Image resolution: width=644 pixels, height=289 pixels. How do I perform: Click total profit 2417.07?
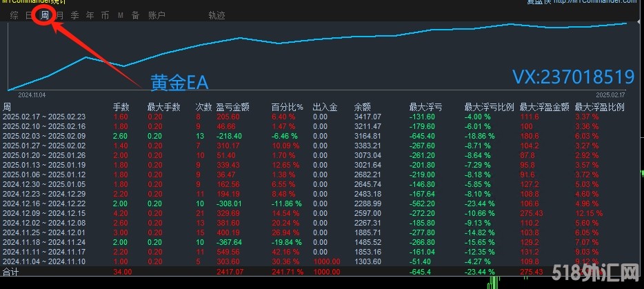(230, 272)
